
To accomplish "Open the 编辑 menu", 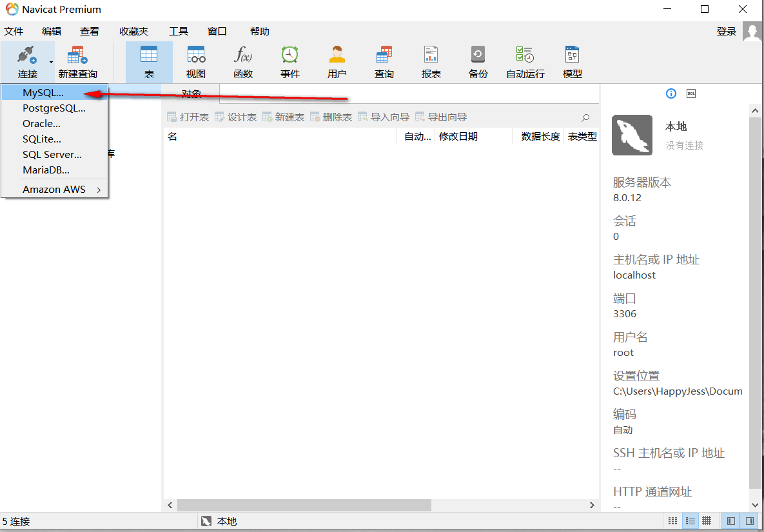I will point(52,31).
